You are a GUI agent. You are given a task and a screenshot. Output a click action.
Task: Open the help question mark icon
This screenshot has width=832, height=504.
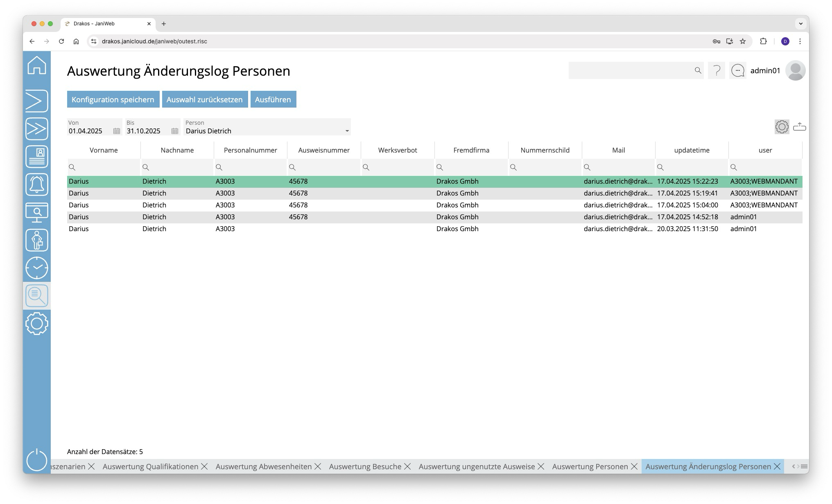click(x=717, y=71)
